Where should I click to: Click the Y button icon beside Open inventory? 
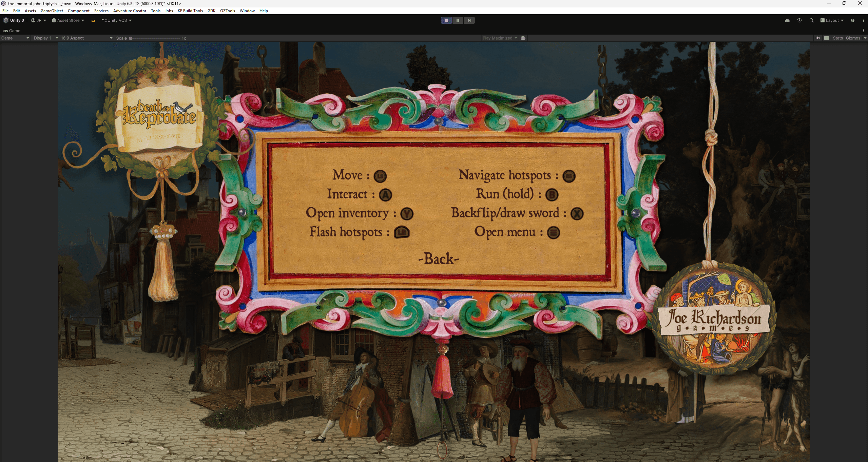tap(407, 214)
